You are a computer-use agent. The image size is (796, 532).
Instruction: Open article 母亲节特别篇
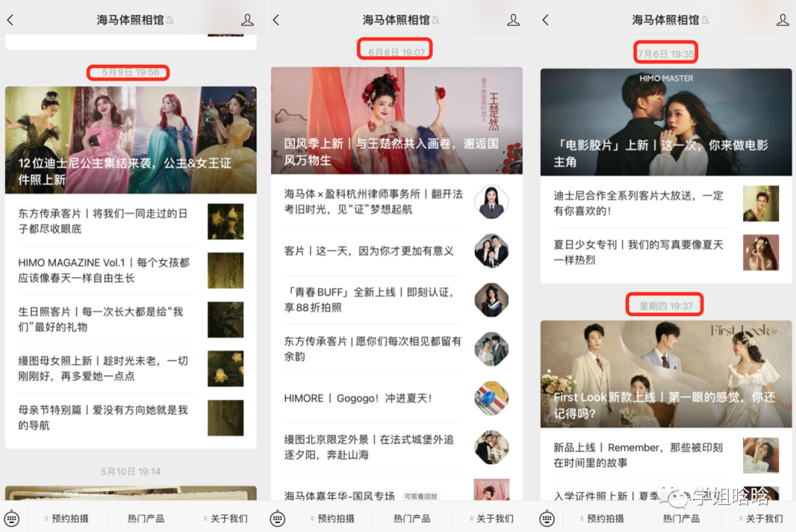click(x=130, y=418)
